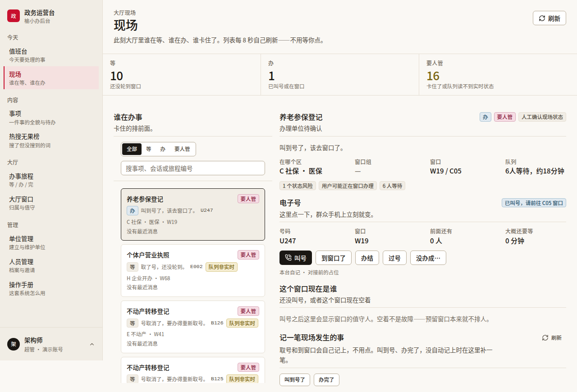
Task: Click the 叫号 button
Action: coord(296,258)
